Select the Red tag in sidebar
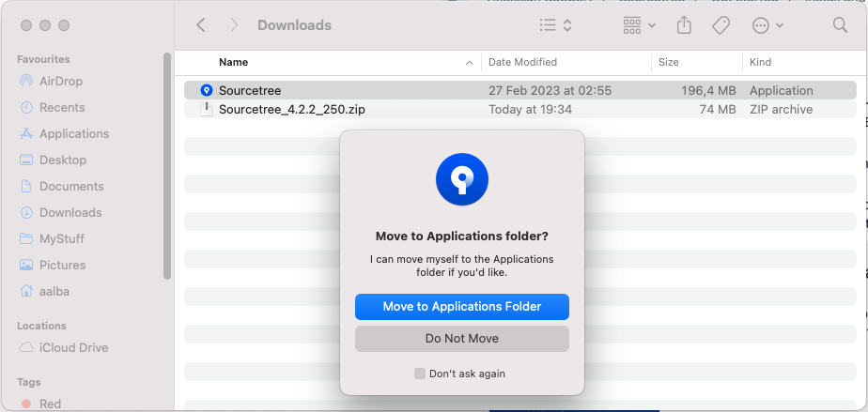This screenshot has height=412, width=868. coord(50,404)
